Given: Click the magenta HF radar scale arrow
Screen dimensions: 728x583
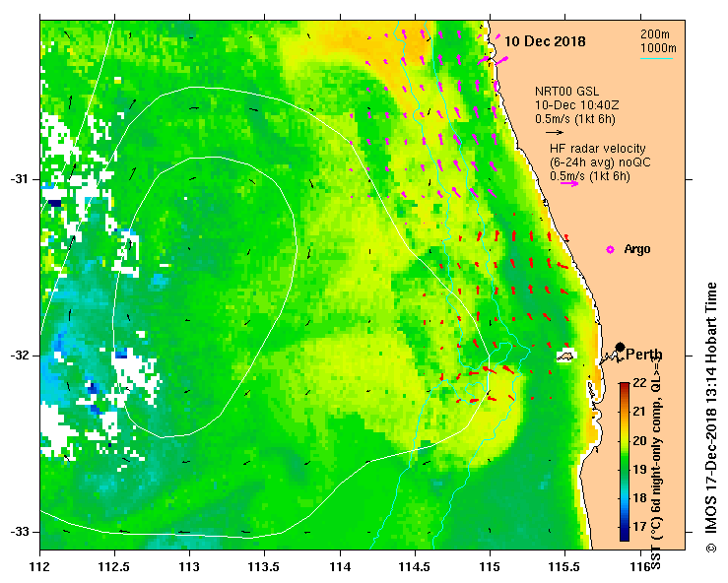Looking at the screenshot, I should [x=569, y=183].
